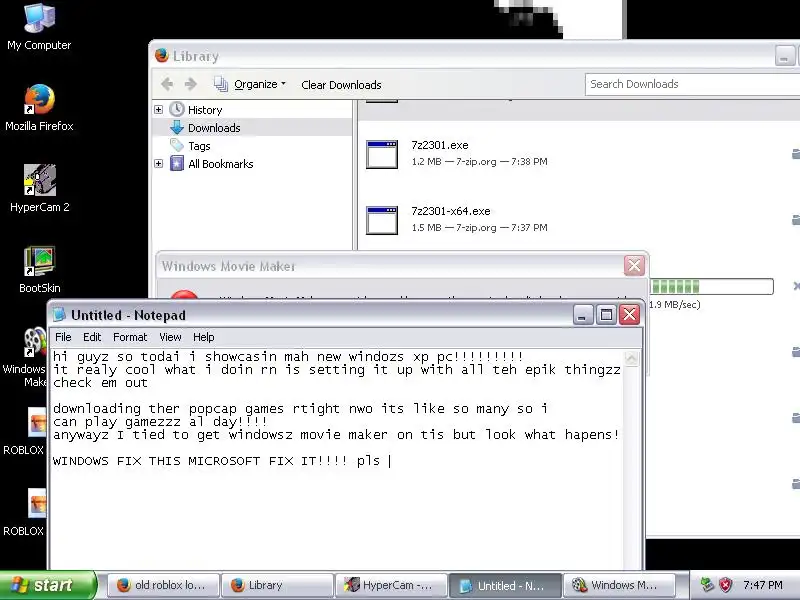Viewport: 800px width, 600px height.
Task: Click the green download progress bar
Action: click(x=712, y=286)
